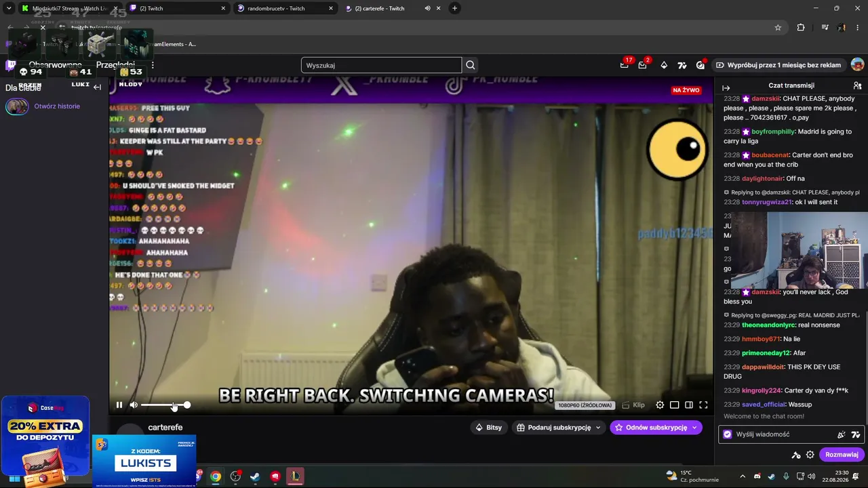
Task: Click Otwórz historie link
Action: [57, 106]
